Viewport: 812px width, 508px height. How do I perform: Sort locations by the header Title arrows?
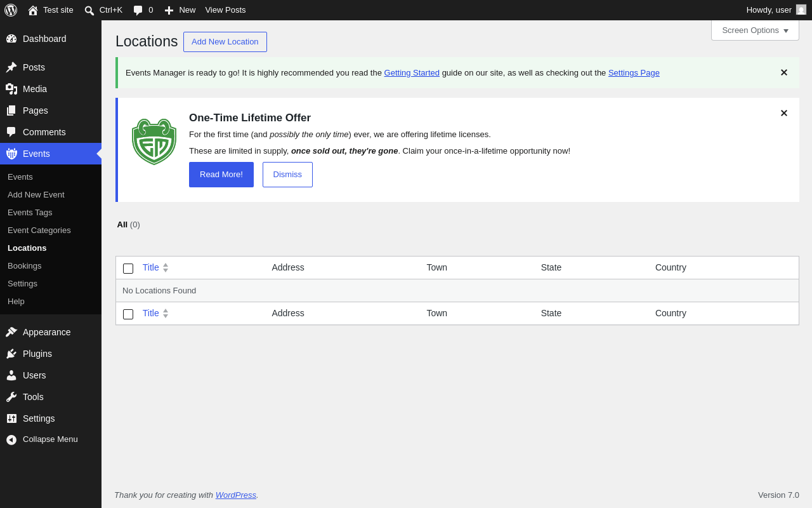[166, 268]
